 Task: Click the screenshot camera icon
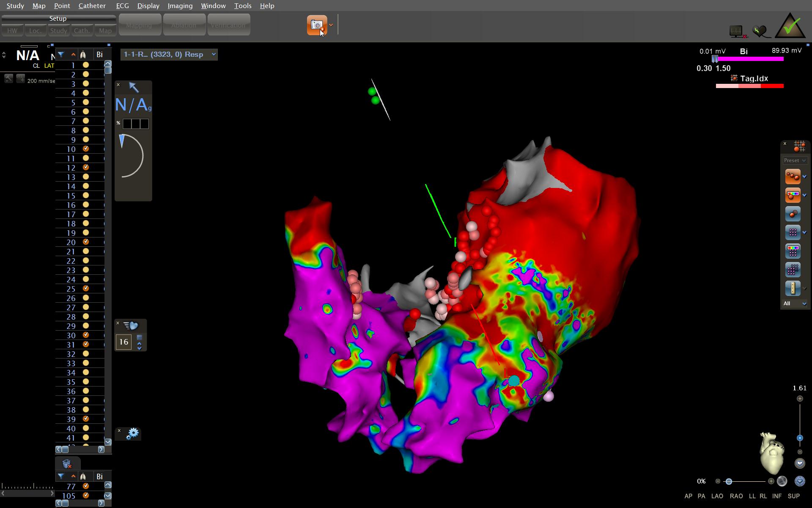317,25
